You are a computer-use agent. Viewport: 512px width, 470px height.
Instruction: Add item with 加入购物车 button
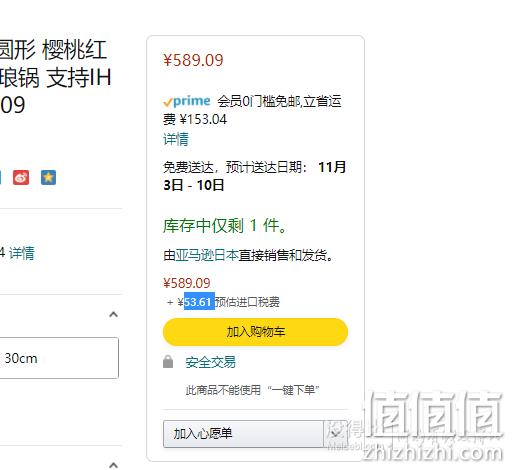tap(255, 332)
